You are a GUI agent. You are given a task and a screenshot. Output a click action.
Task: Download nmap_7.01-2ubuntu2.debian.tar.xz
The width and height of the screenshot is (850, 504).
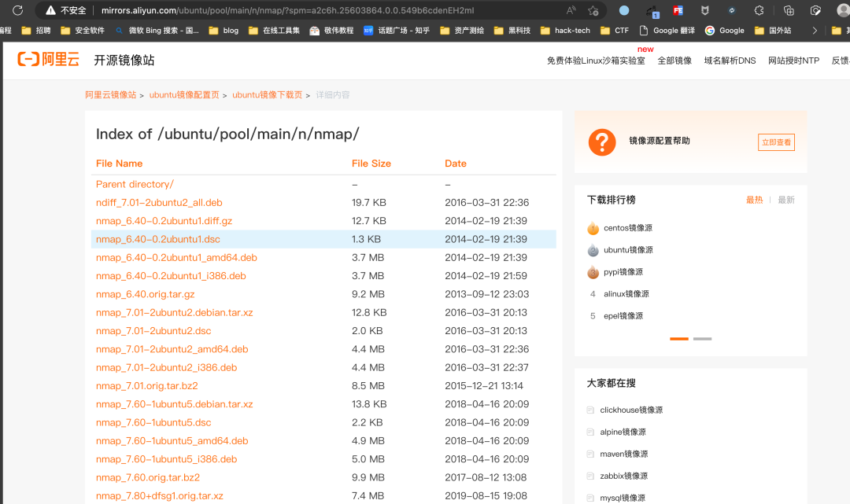click(x=174, y=312)
